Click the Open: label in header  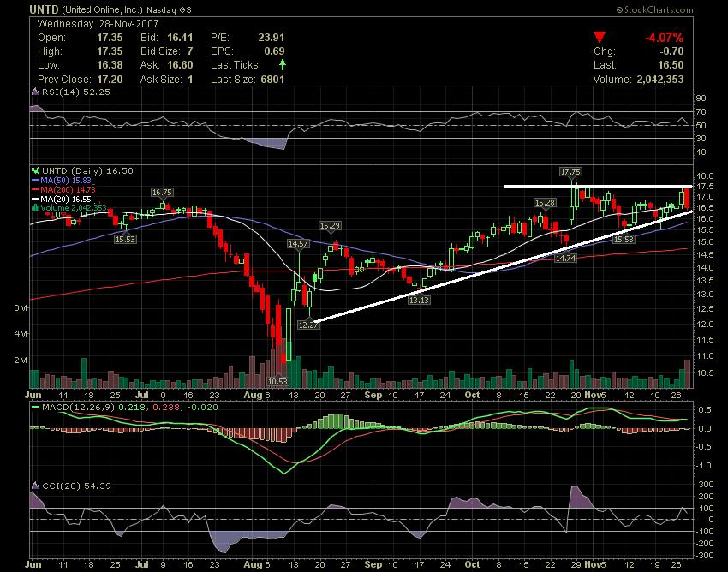(x=51, y=38)
